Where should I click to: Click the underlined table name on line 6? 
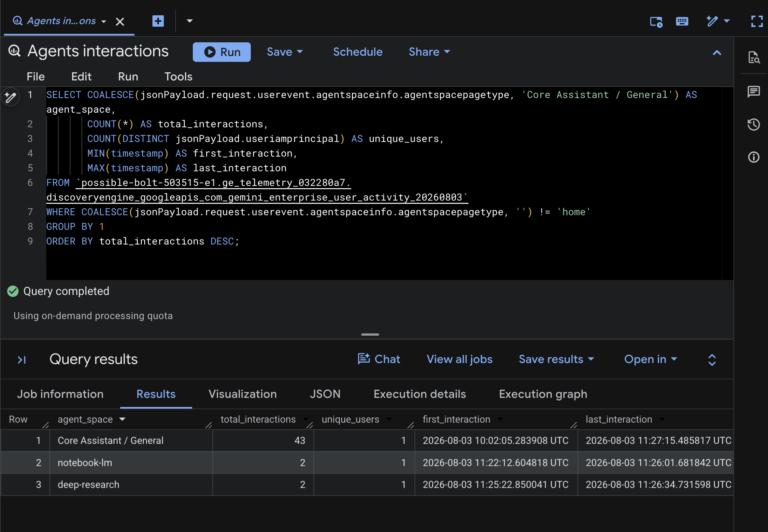(x=257, y=190)
